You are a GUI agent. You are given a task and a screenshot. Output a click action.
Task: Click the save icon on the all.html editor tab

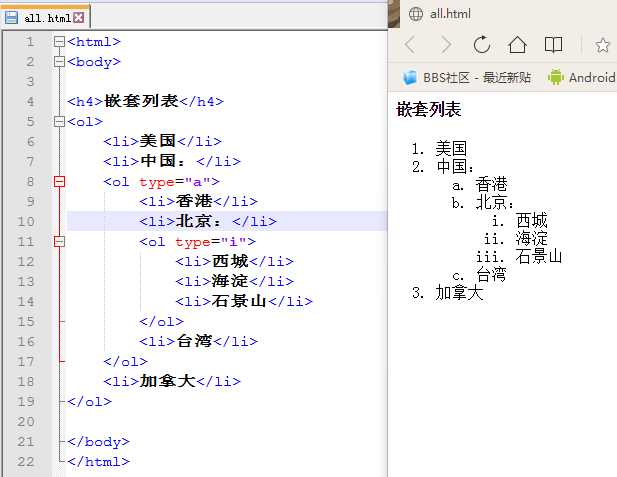[11, 18]
